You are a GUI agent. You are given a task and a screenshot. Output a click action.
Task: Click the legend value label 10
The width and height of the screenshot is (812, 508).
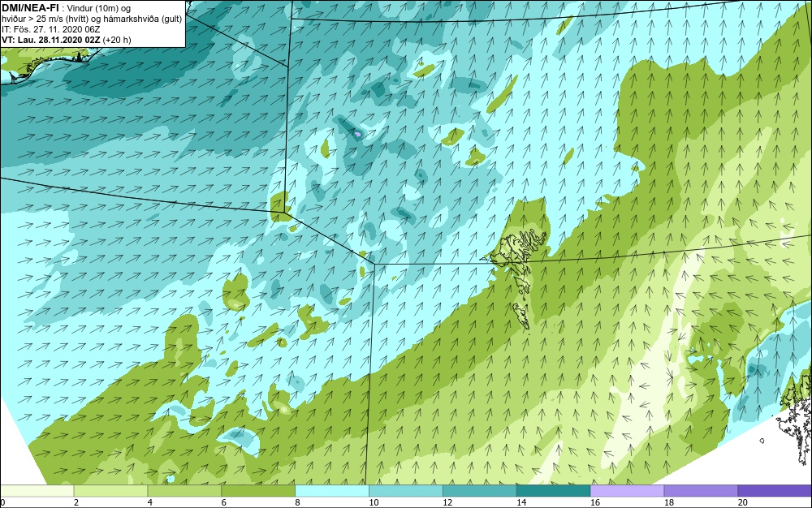(x=374, y=502)
